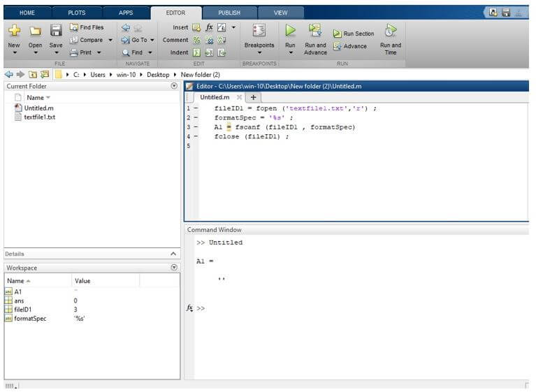
Task: Click the Save disk icon
Action: (x=56, y=31)
